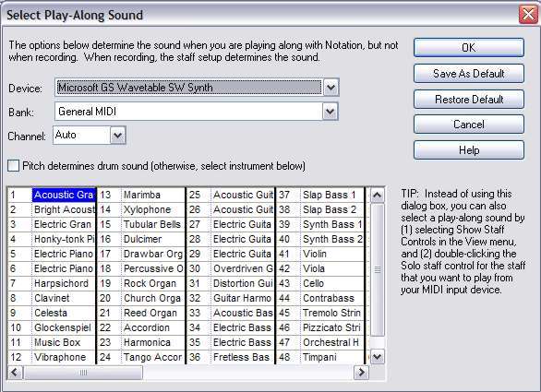Select instrument 47 Orchestral H
Screen dimensions: 541x392
pos(332,343)
